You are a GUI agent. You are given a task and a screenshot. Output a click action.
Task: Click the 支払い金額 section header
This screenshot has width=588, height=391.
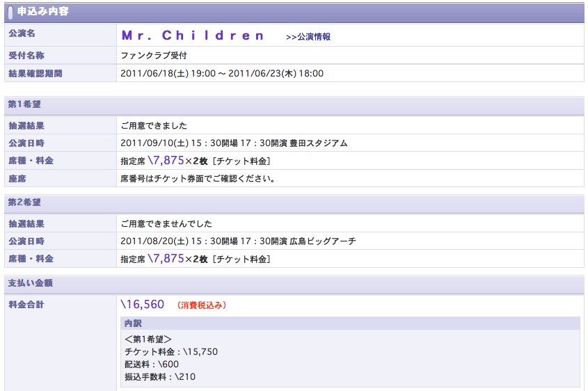click(x=30, y=283)
